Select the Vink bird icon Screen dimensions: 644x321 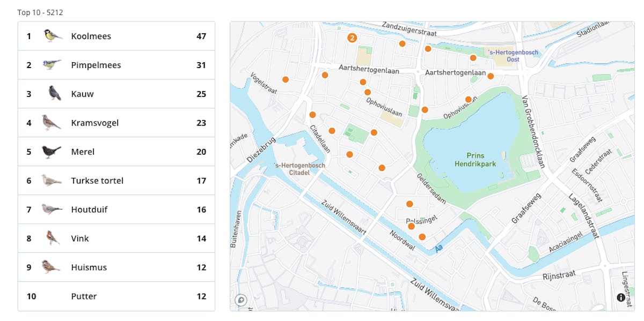click(x=52, y=238)
